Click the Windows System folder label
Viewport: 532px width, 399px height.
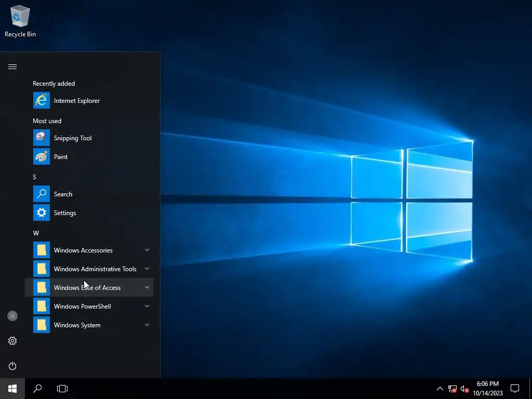click(x=77, y=325)
